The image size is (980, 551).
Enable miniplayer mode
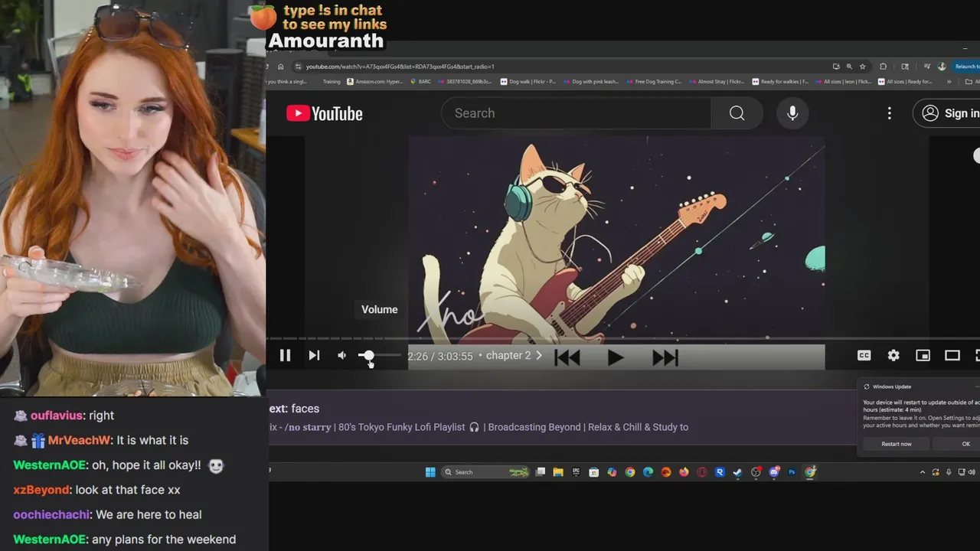point(923,355)
